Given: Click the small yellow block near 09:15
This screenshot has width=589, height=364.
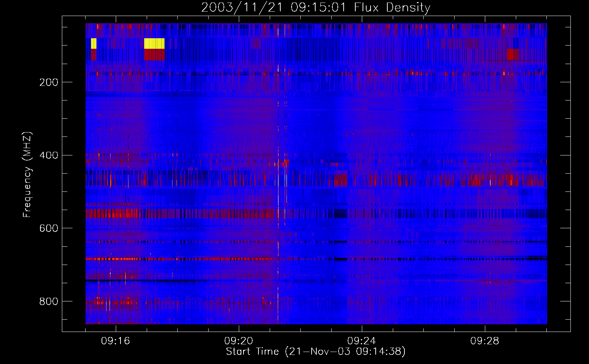Looking at the screenshot, I should tap(94, 43).
